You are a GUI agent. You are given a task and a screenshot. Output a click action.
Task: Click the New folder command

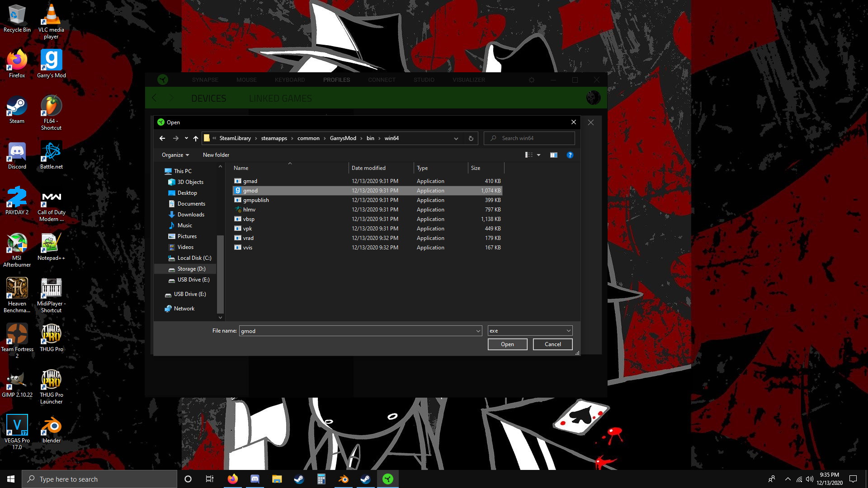(216, 155)
